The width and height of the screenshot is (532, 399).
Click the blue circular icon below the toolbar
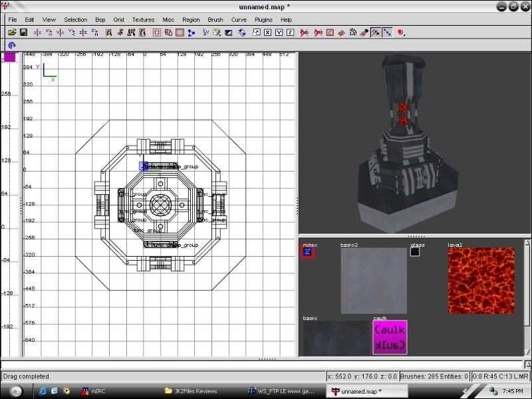click(11, 45)
